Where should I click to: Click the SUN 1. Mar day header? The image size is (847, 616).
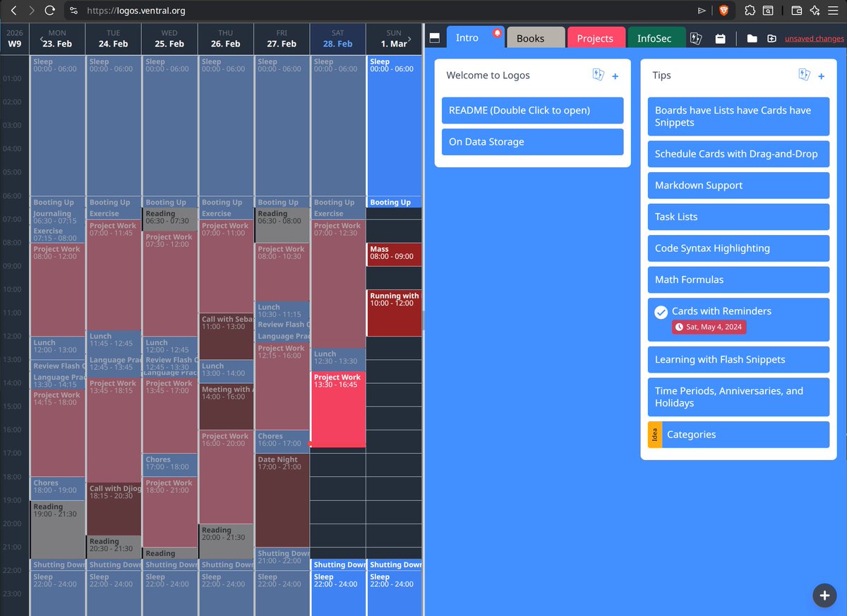394,39
